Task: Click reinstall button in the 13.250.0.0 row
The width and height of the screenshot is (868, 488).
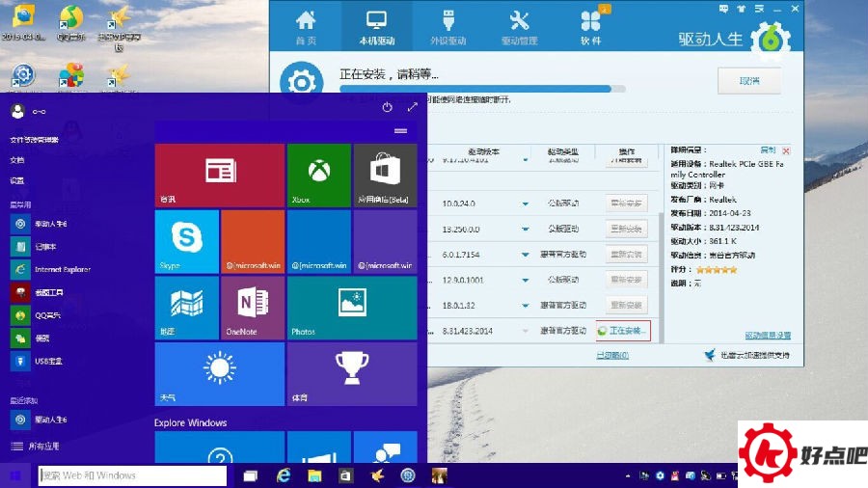Action: 626,229
